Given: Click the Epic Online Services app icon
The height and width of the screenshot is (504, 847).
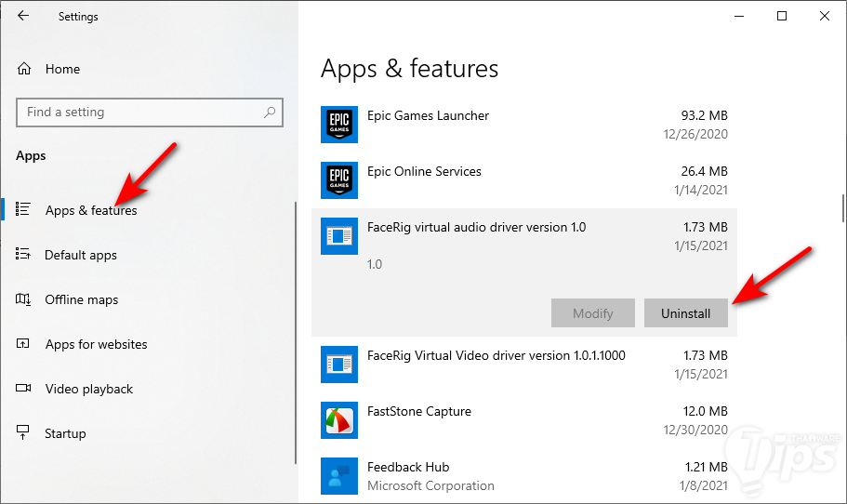Looking at the screenshot, I should (339, 179).
